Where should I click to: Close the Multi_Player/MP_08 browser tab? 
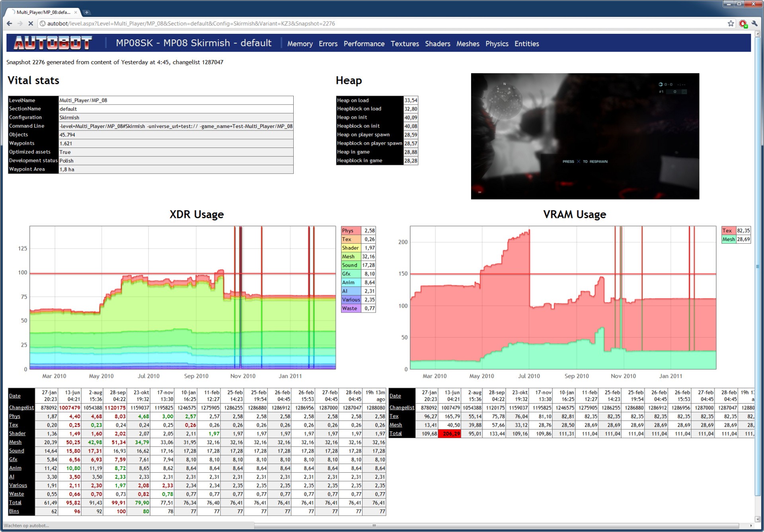(x=76, y=12)
